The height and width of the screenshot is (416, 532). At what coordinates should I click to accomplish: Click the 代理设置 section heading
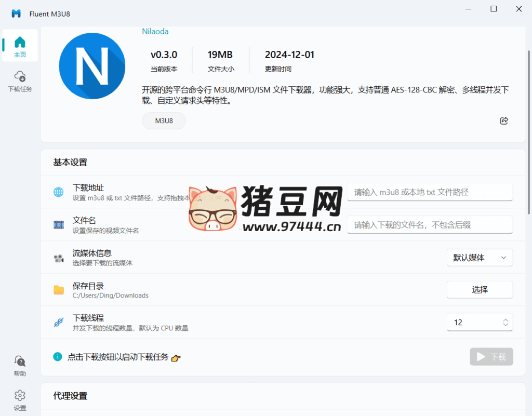[x=70, y=396]
